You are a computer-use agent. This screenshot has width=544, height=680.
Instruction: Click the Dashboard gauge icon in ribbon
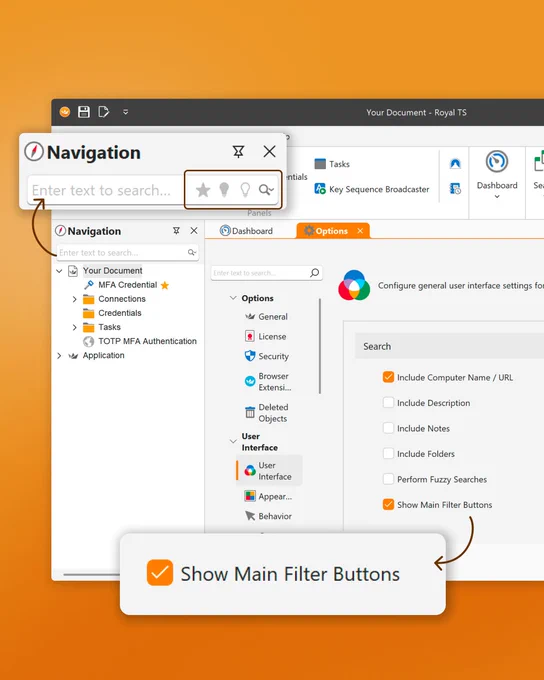[x=497, y=162]
